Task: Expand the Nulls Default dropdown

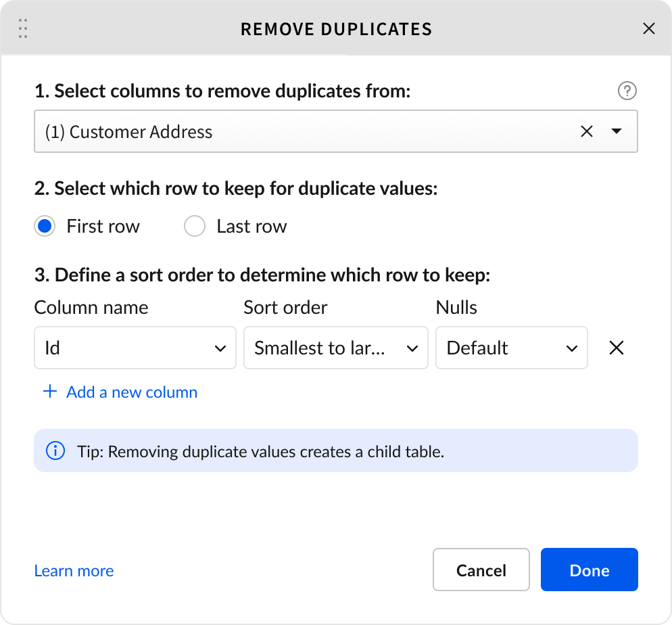Action: pyautogui.click(x=511, y=348)
